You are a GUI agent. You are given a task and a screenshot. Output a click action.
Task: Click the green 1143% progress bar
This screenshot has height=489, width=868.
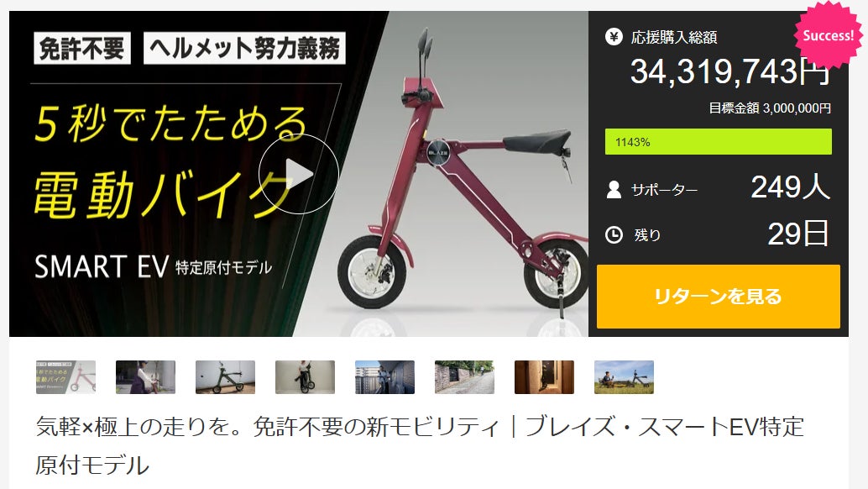tap(718, 142)
